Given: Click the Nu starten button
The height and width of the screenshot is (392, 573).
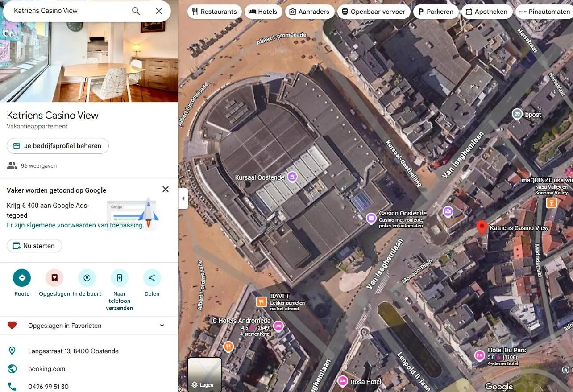Looking at the screenshot, I should tap(34, 246).
